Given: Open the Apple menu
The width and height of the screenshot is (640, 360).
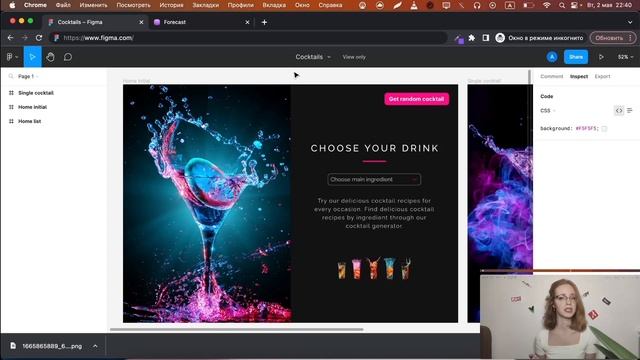Looking at the screenshot, I should (x=12, y=5).
